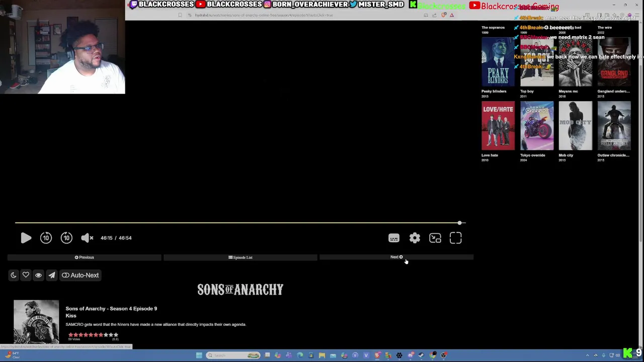Open the Episode List
The image size is (644, 362).
tap(240, 257)
